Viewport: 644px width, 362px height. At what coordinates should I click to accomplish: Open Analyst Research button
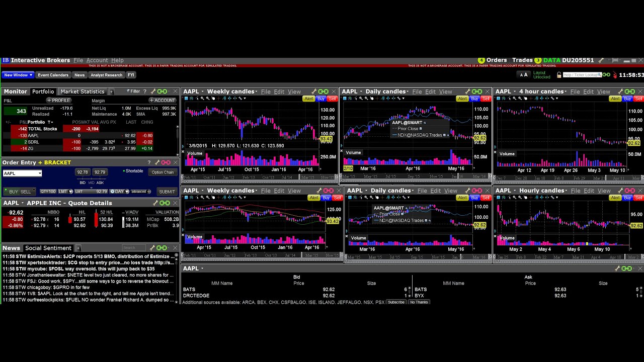coord(106,75)
